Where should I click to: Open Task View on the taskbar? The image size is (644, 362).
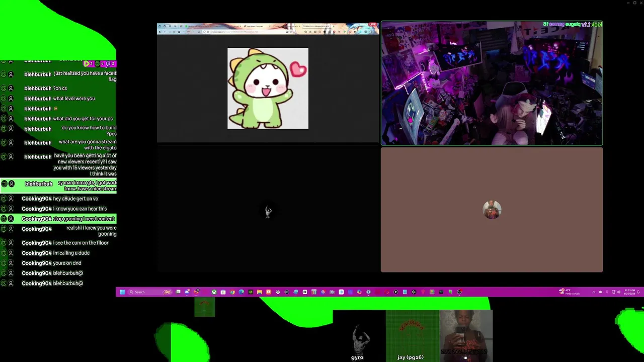[x=179, y=292]
